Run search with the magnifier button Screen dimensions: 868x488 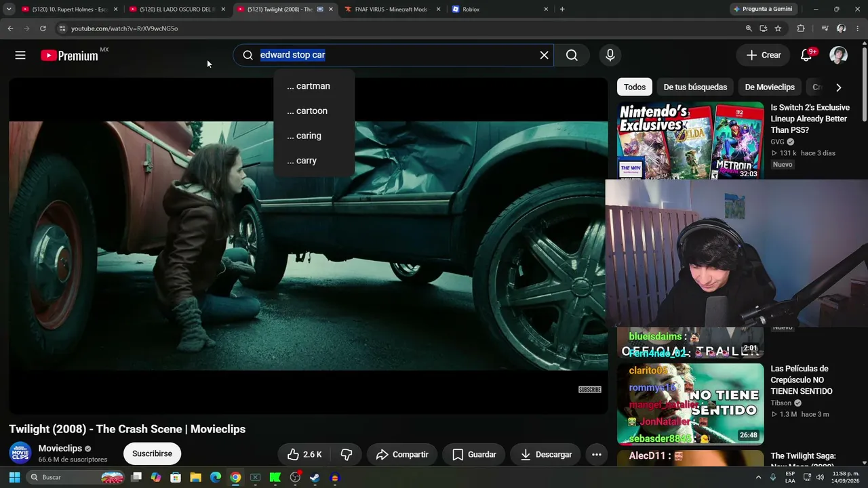(x=572, y=55)
